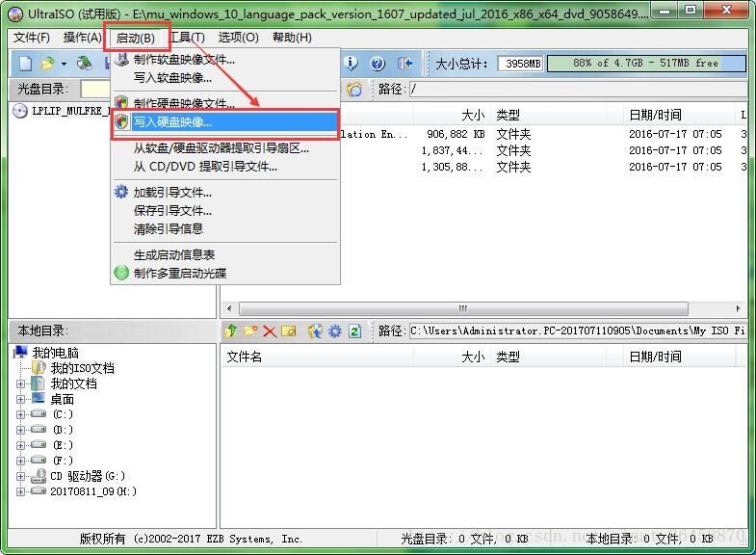Click the Open file folder icon
This screenshot has height=555, width=756.
(48, 64)
